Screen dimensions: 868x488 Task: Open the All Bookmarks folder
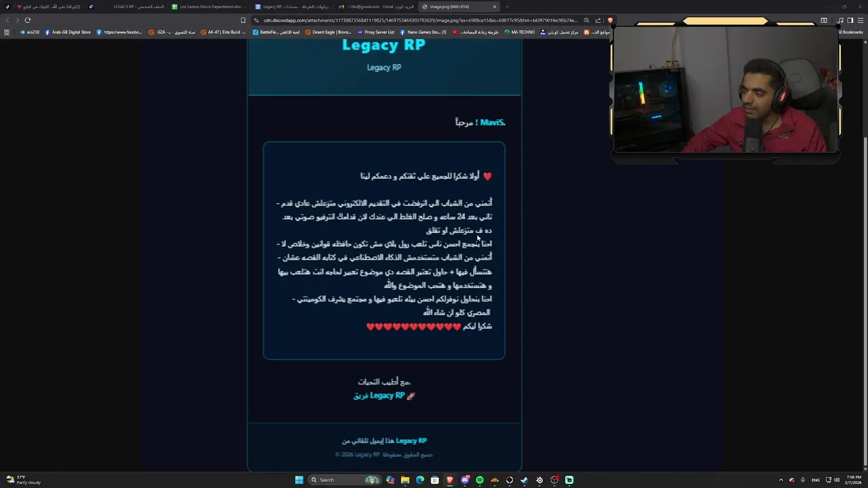(x=850, y=32)
